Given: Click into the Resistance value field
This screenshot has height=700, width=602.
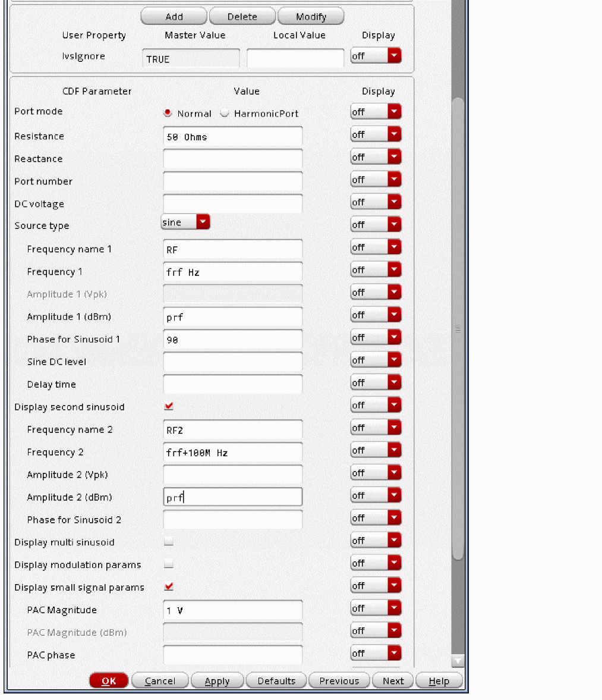Looking at the screenshot, I should click(x=232, y=137).
